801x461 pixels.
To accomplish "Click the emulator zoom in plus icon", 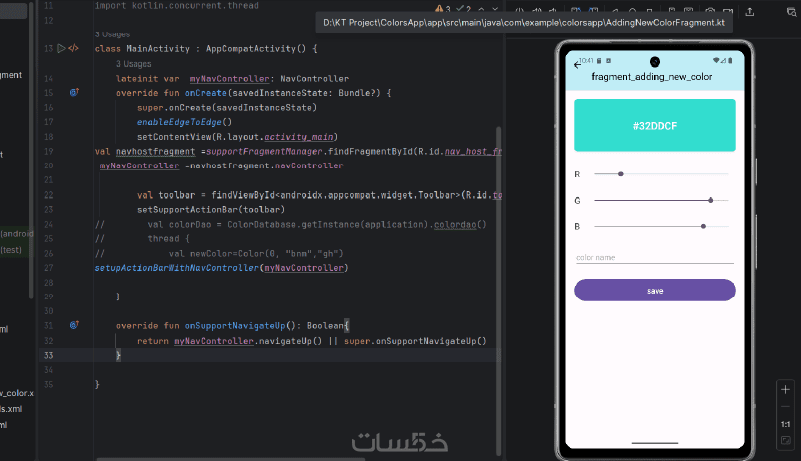I will [x=785, y=389].
